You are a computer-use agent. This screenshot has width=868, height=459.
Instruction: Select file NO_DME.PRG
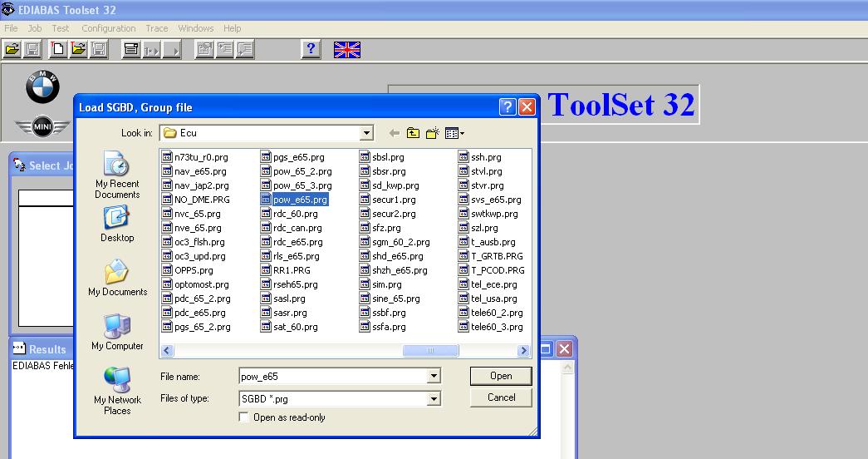[x=196, y=200]
